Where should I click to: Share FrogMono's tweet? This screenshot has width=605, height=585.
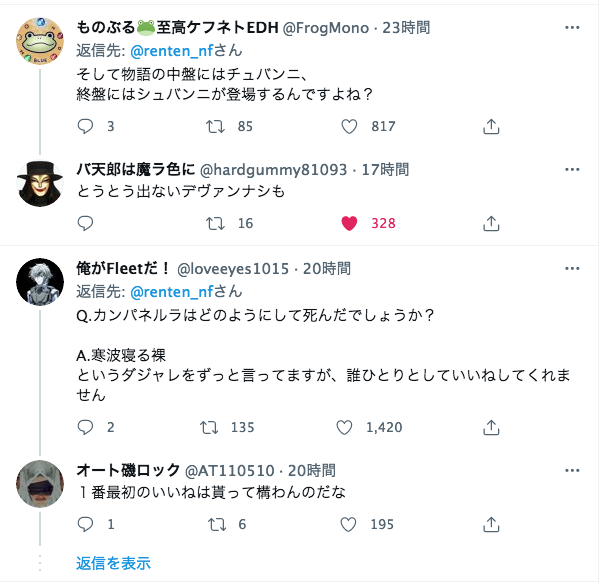pyautogui.click(x=491, y=126)
